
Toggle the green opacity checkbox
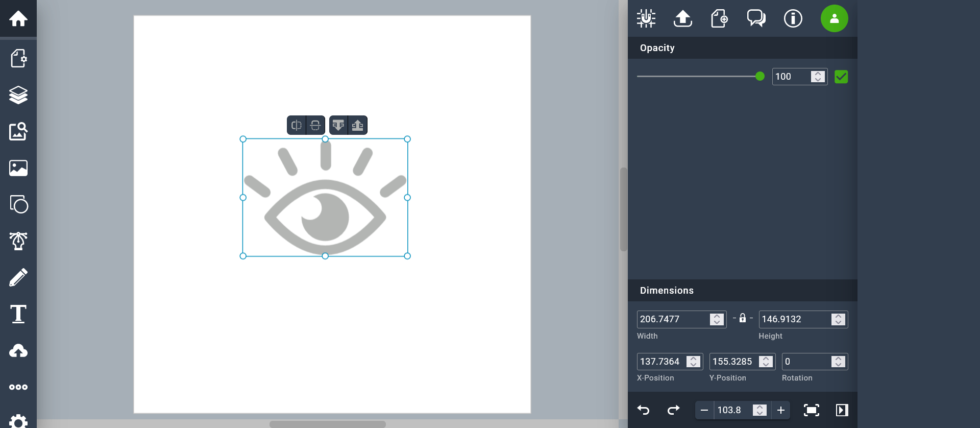[x=841, y=77]
